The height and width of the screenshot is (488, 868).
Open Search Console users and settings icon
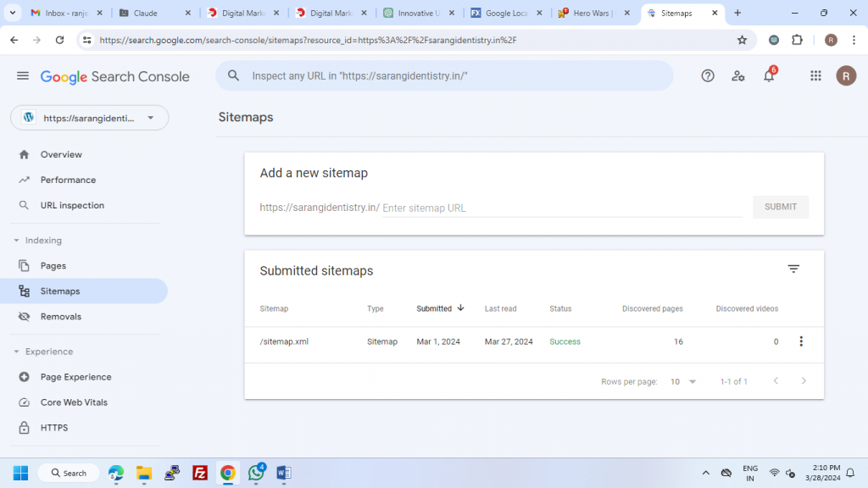click(x=738, y=75)
